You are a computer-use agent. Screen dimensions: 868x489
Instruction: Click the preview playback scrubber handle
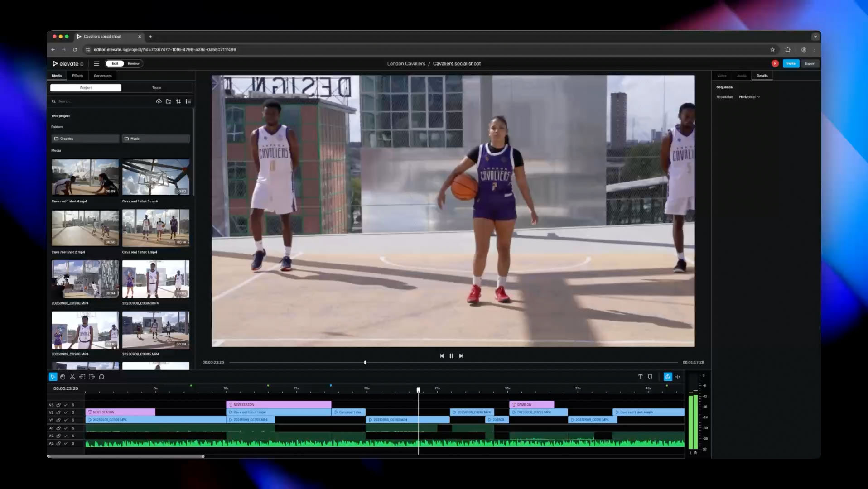pos(365,363)
